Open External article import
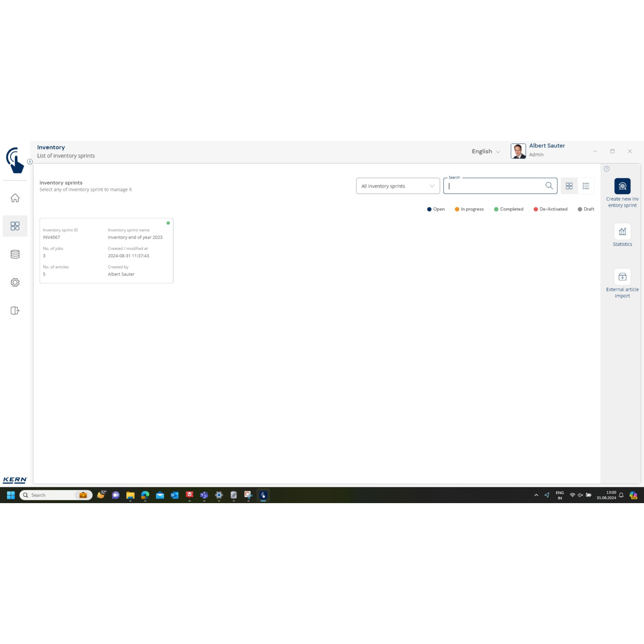Viewport: 644px width, 644px height. coord(622,277)
